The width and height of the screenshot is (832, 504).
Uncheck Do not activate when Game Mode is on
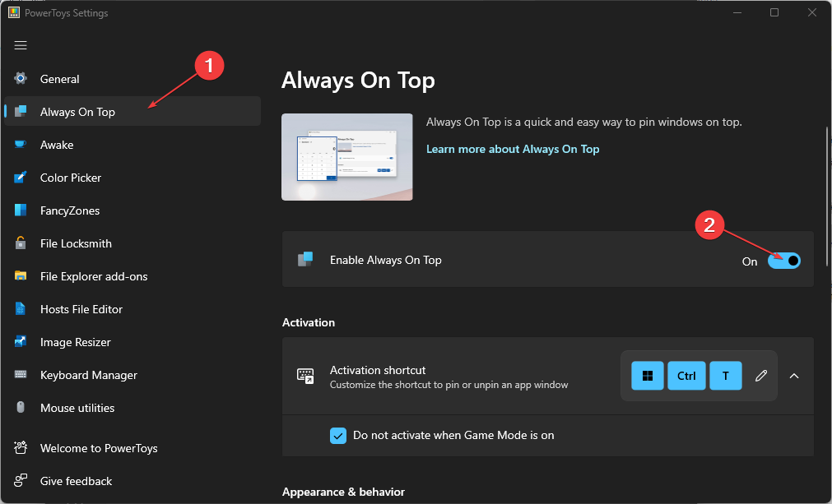click(338, 436)
